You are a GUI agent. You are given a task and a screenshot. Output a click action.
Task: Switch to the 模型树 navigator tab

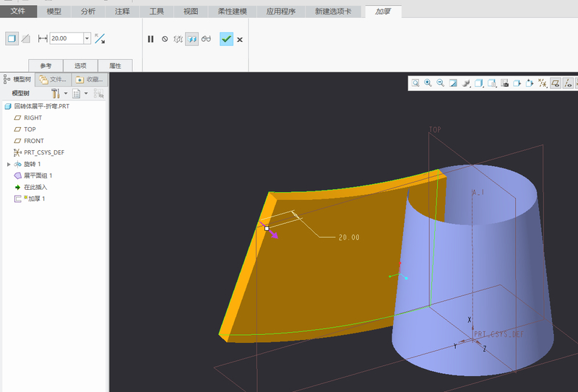click(17, 79)
